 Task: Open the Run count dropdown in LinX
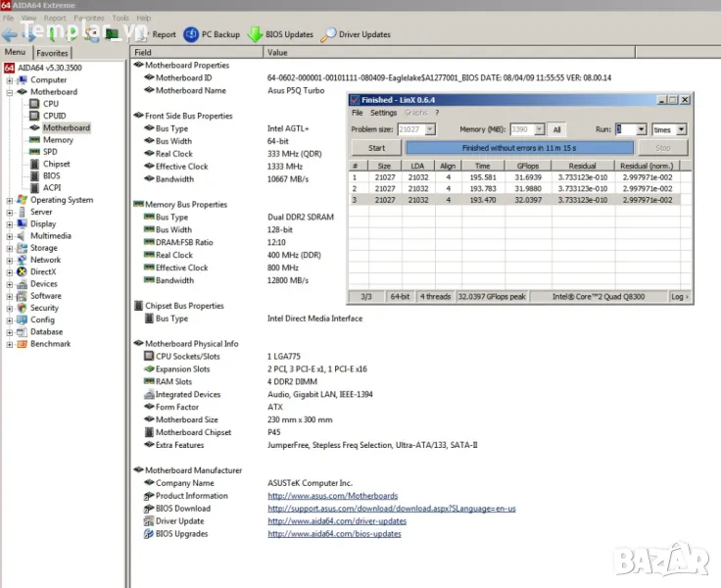click(642, 129)
